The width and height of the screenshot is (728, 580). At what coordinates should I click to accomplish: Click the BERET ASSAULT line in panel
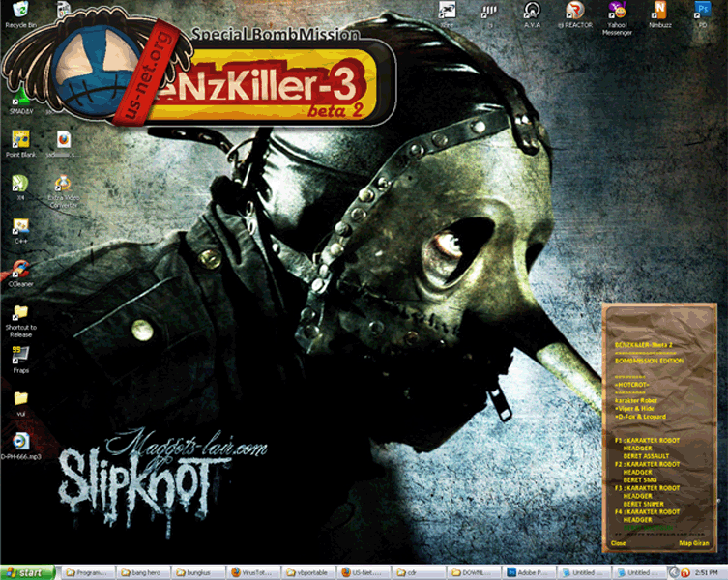point(646,456)
